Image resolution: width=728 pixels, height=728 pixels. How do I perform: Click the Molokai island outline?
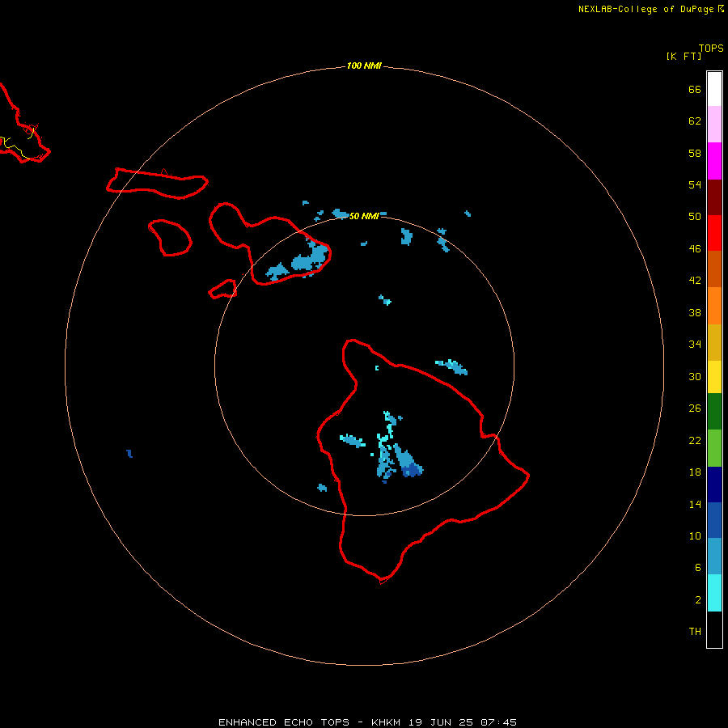point(157,184)
